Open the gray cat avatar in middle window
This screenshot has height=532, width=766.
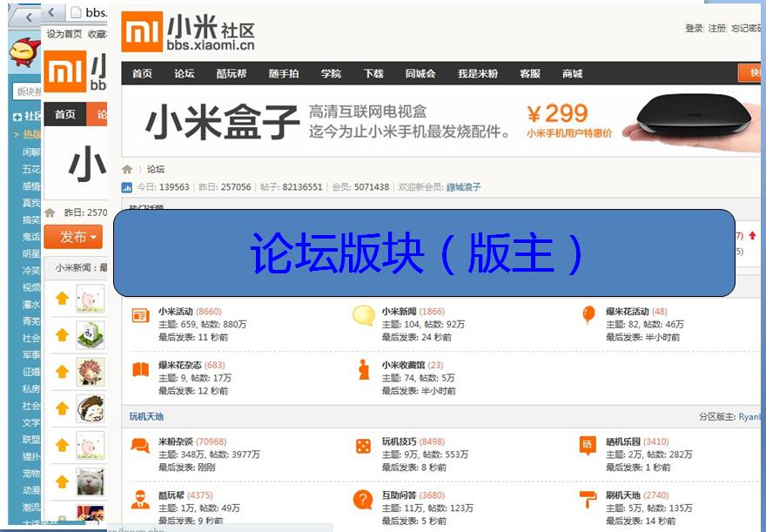click(x=91, y=481)
